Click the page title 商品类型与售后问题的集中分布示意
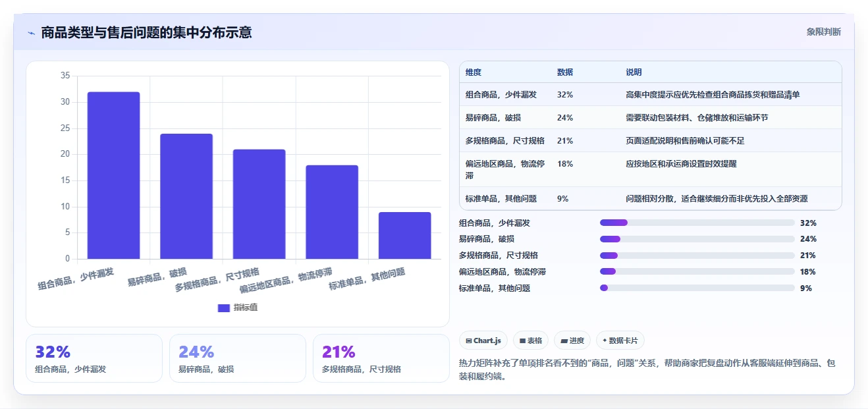 pyautogui.click(x=146, y=32)
